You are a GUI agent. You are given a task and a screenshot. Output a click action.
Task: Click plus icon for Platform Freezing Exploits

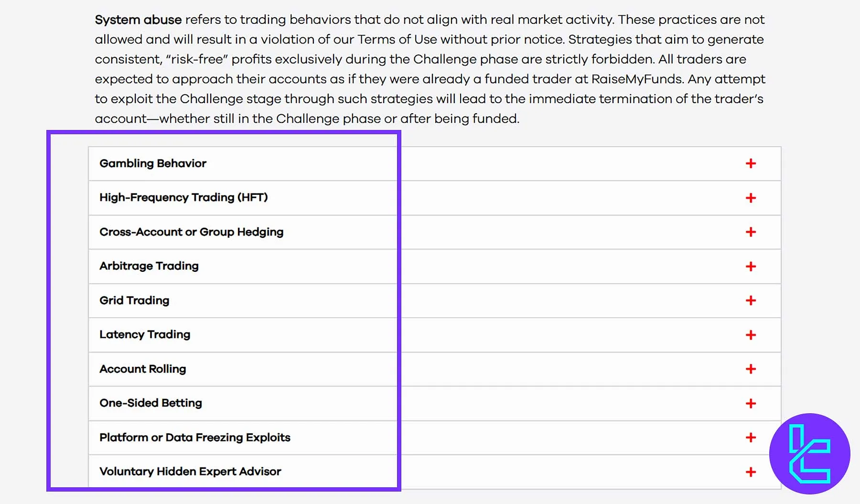click(x=751, y=438)
